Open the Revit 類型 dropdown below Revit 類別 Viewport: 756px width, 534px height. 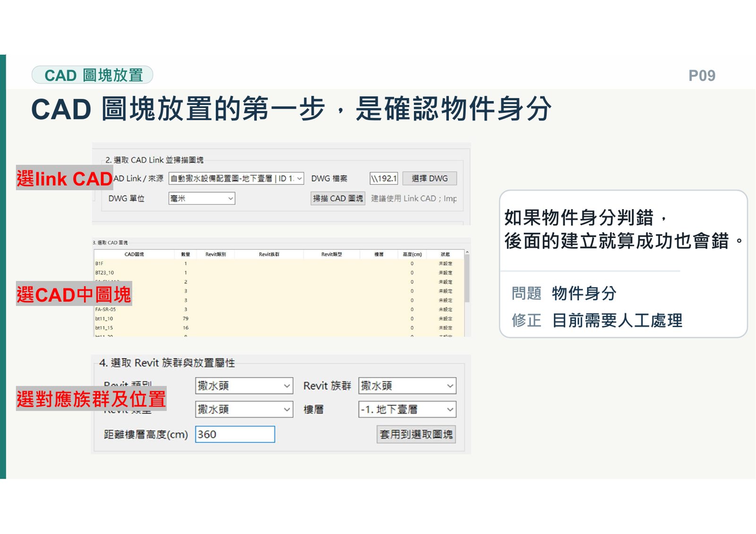pyautogui.click(x=244, y=409)
